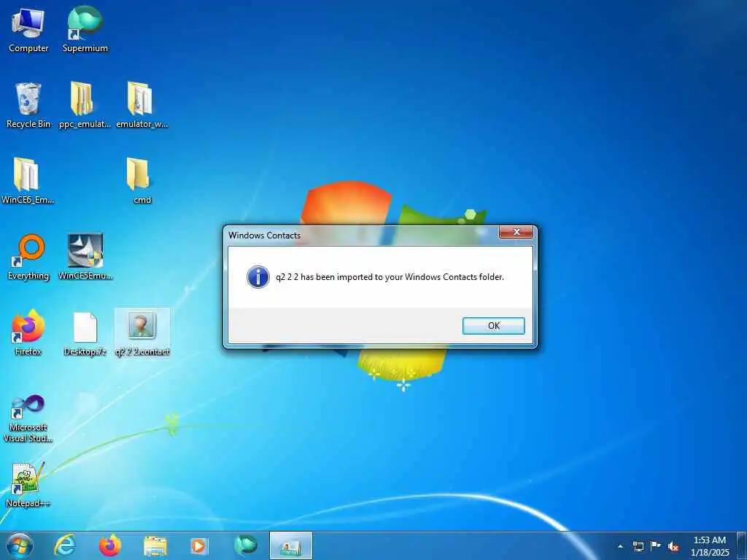Select the Computer desktop icon
The width and height of the screenshot is (747, 560).
click(x=28, y=29)
